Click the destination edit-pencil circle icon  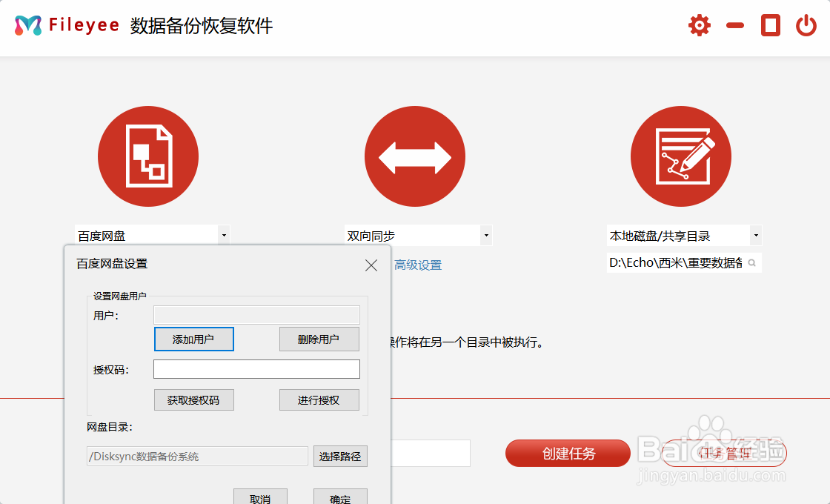(x=681, y=156)
